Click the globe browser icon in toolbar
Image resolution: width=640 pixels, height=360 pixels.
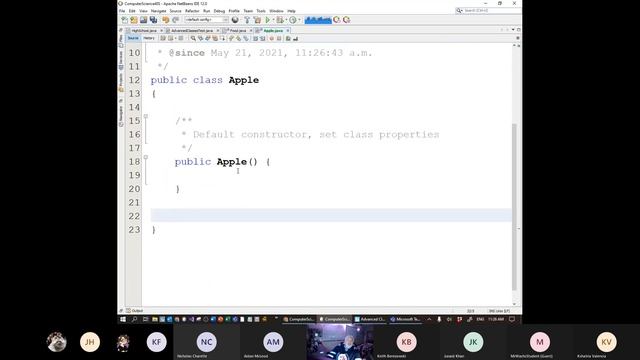point(235,20)
